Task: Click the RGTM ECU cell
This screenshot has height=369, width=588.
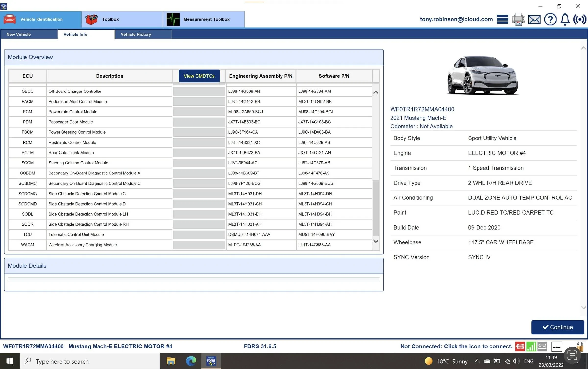Action: point(27,153)
